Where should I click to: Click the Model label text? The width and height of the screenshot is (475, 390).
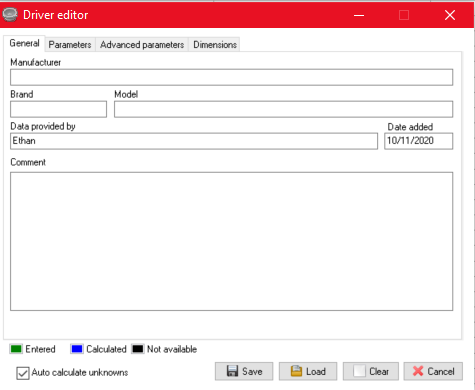(126, 94)
